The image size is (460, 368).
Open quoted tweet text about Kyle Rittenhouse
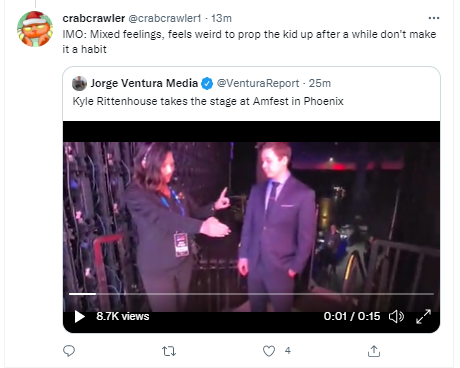(208, 101)
